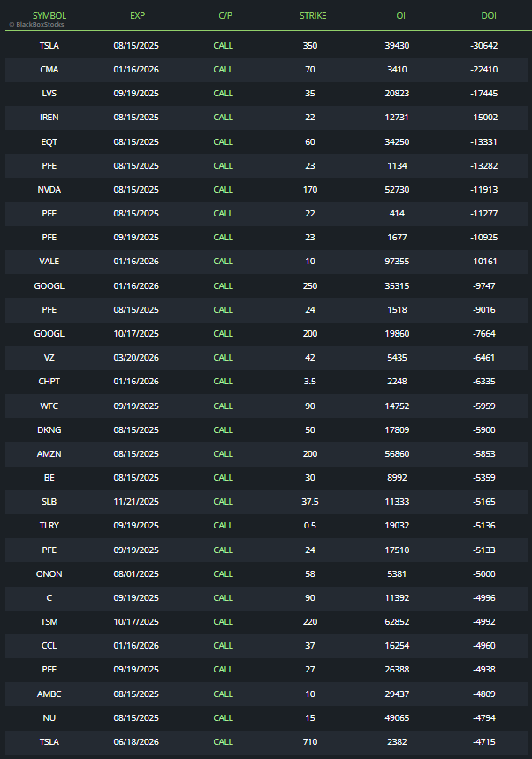Select the C symbol cell
Viewport: 532px width, 759px height.
coord(49,597)
